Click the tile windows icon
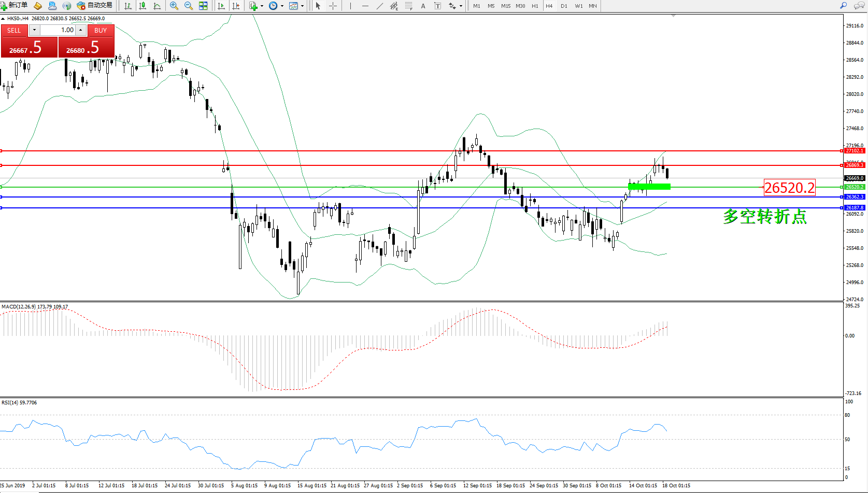This screenshot has width=868, height=493. 203,6
